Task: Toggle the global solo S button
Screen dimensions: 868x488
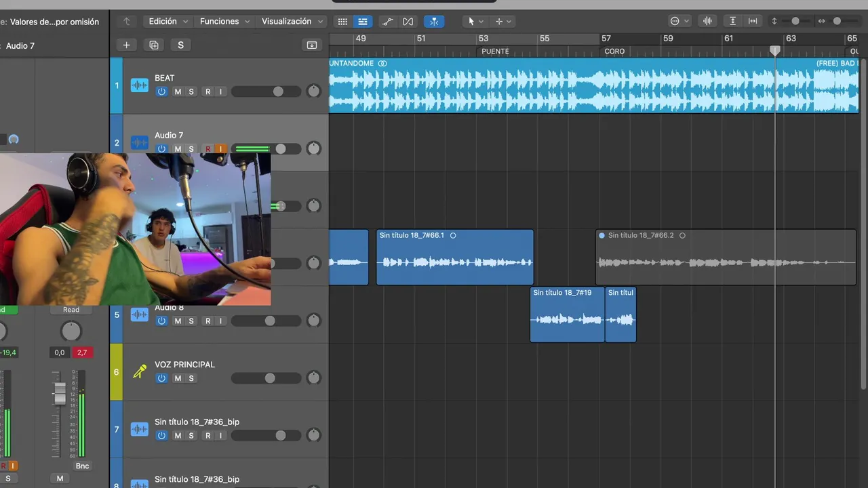Action: tap(180, 45)
